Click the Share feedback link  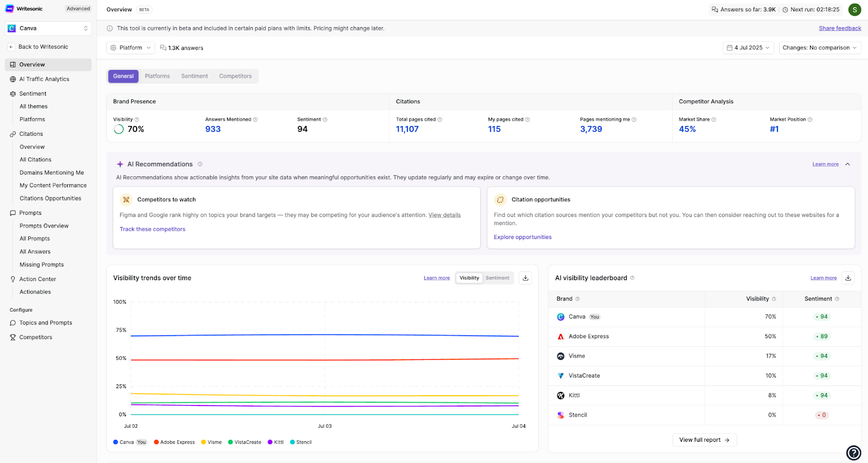pos(839,28)
